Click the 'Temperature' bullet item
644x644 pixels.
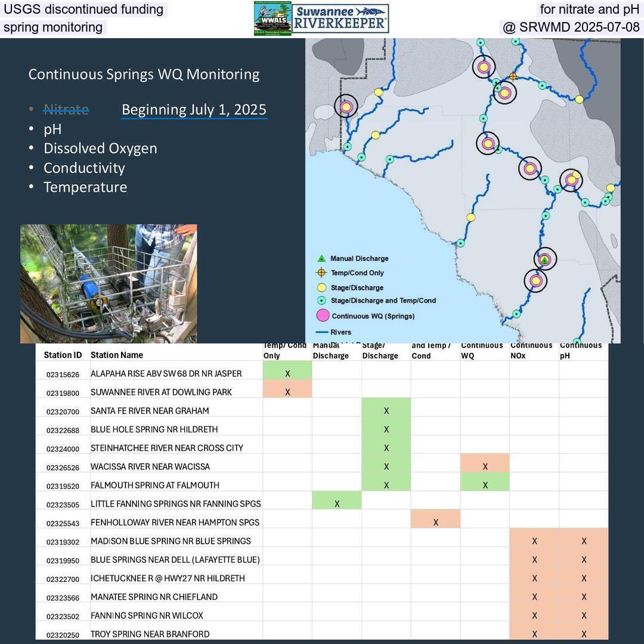(85, 187)
